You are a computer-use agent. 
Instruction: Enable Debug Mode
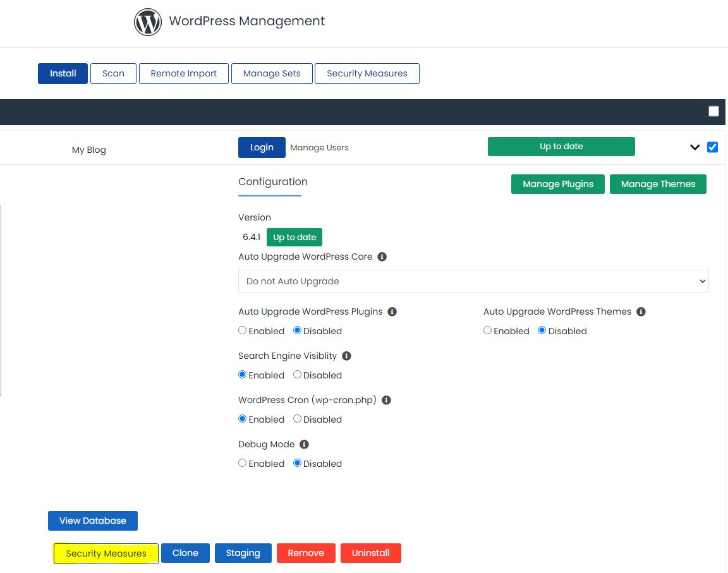click(243, 463)
